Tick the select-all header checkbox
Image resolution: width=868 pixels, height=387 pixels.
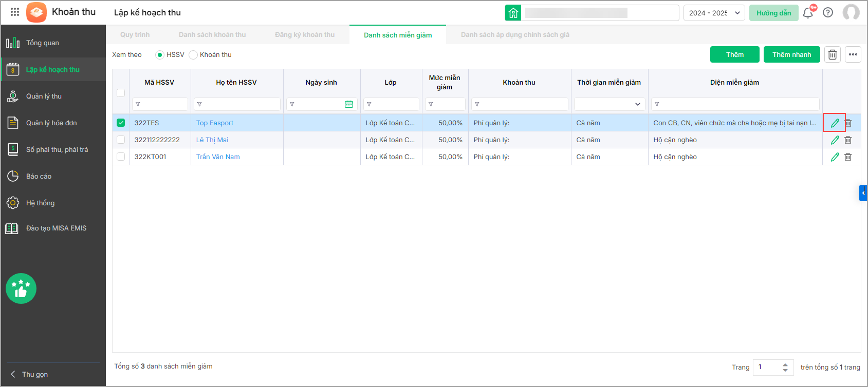click(x=121, y=93)
